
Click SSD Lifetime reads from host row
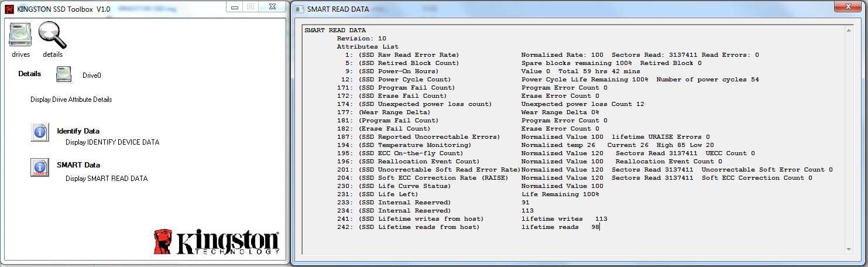(x=468, y=227)
